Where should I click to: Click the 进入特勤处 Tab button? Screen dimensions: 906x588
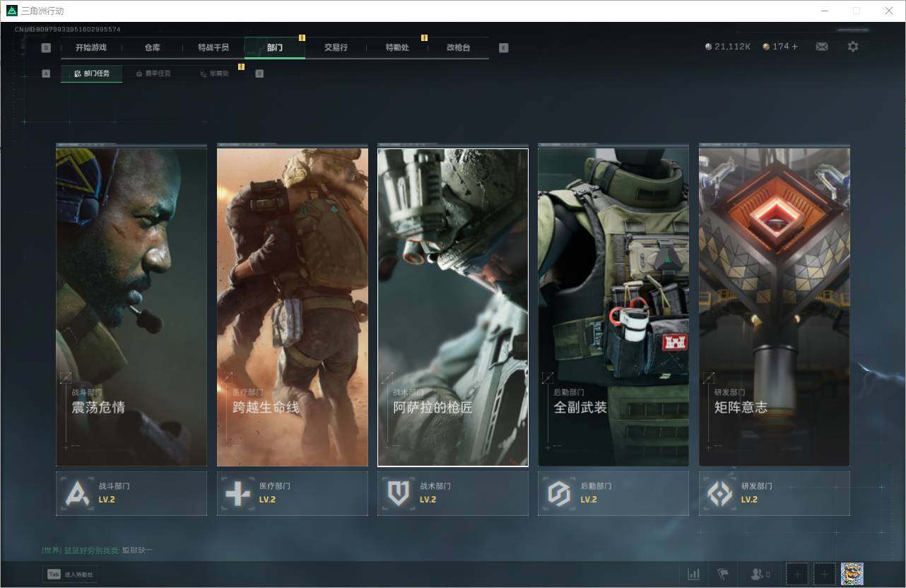[x=70, y=575]
